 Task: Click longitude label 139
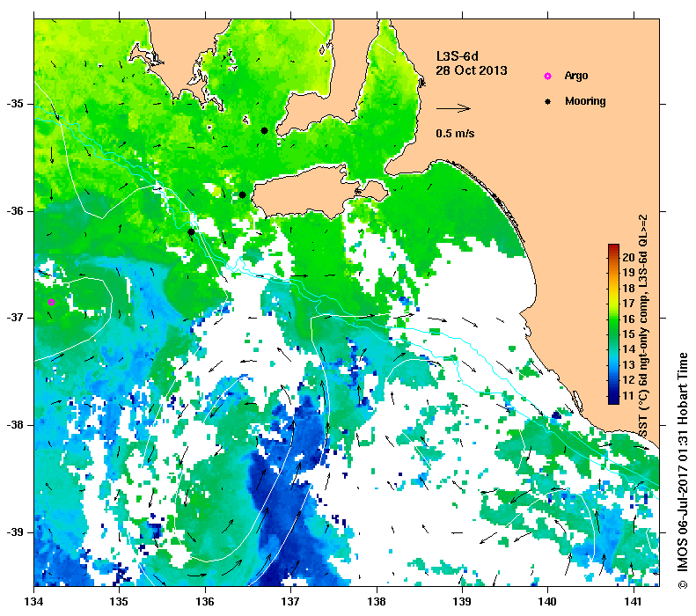(462, 601)
